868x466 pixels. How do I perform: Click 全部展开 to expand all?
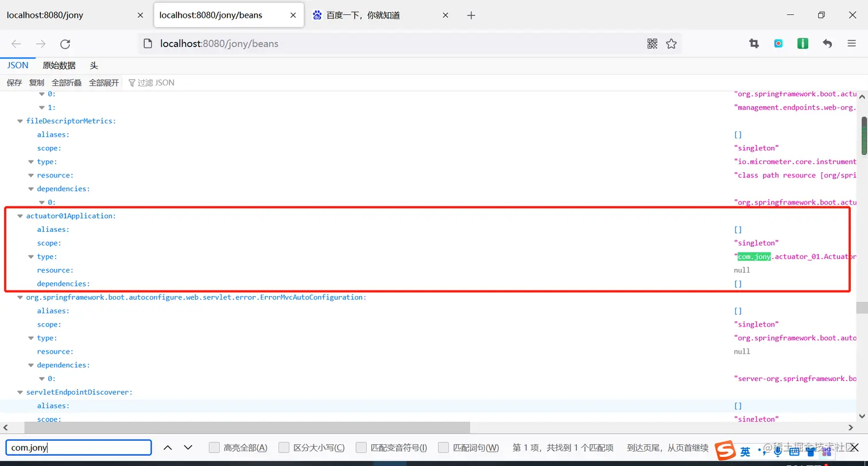click(x=104, y=83)
